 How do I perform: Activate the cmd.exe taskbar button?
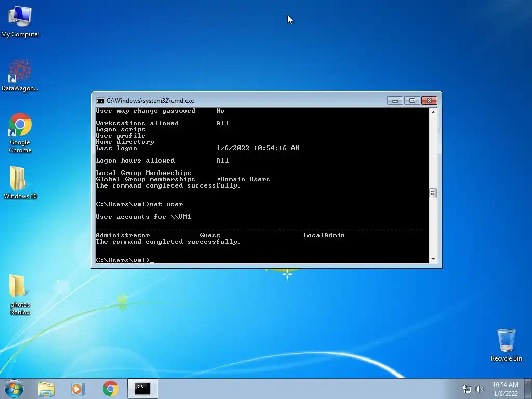pos(142,389)
